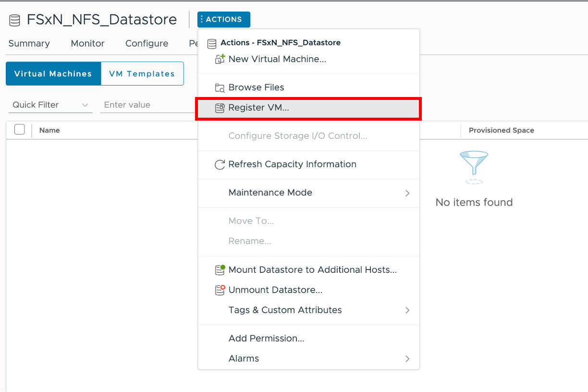The image size is (588, 392).
Task: Open the Configure tab
Action: coord(147,44)
